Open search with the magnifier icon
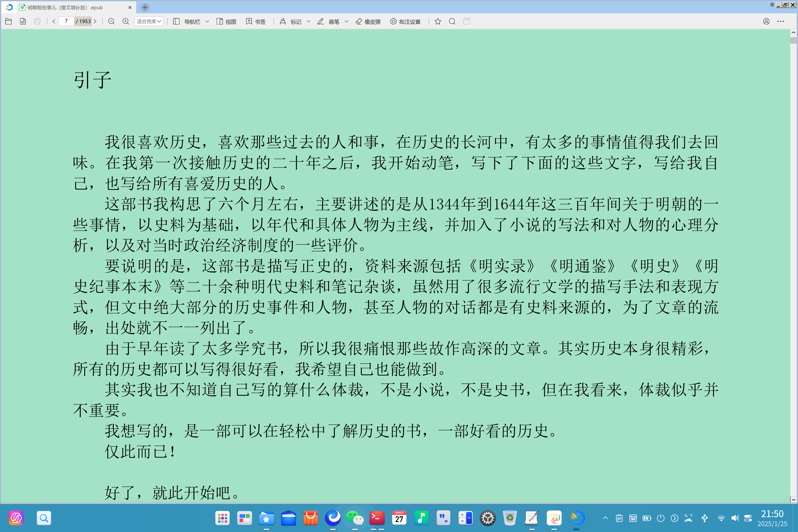The height and width of the screenshot is (532, 798). 452,21
